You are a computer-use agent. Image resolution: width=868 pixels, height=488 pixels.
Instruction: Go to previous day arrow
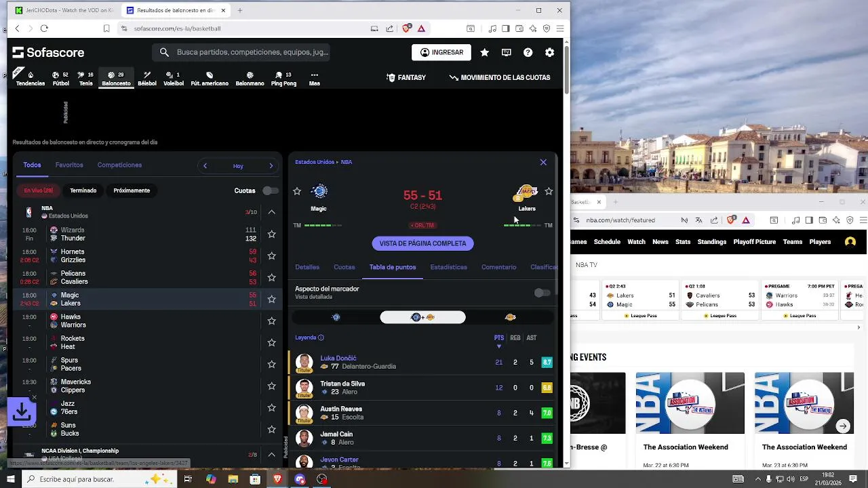(x=205, y=166)
